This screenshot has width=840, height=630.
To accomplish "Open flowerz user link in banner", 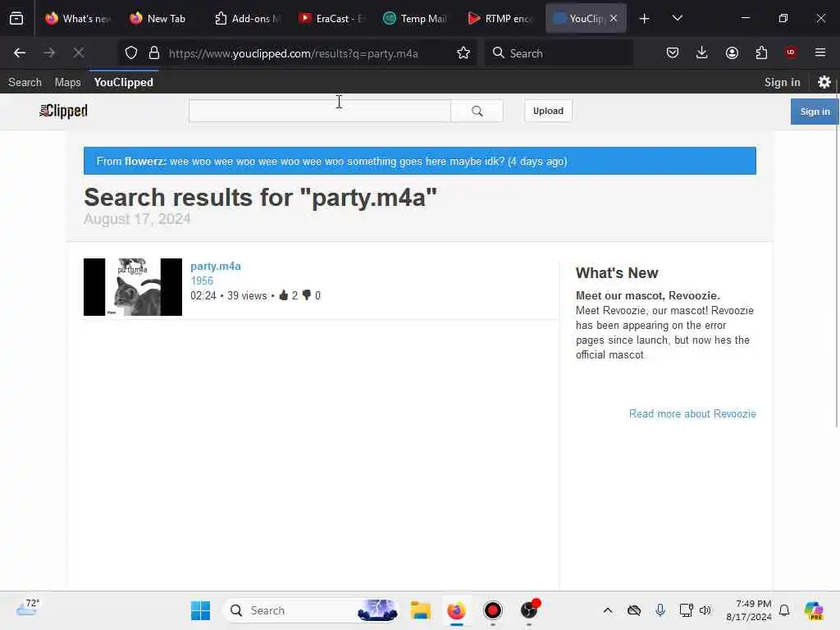I will (145, 162).
